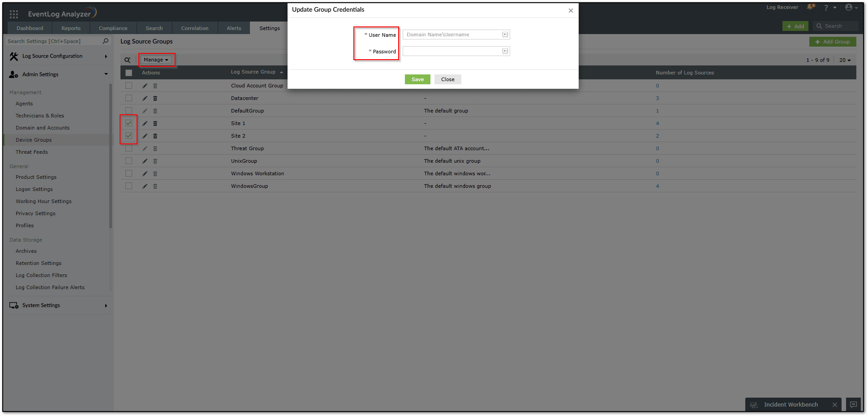Delete the Datacenter group
The height and width of the screenshot is (416, 868).
tap(155, 98)
